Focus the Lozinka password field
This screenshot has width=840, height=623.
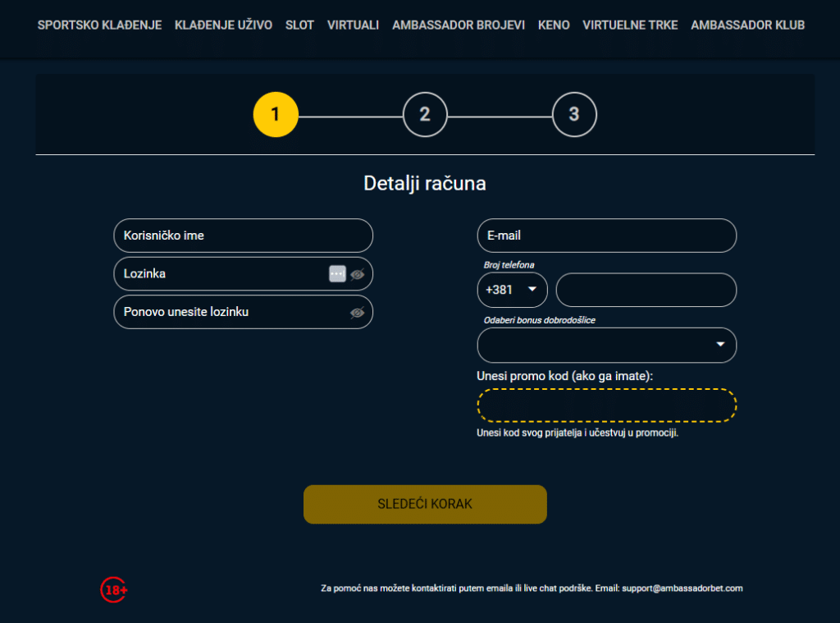coord(243,273)
